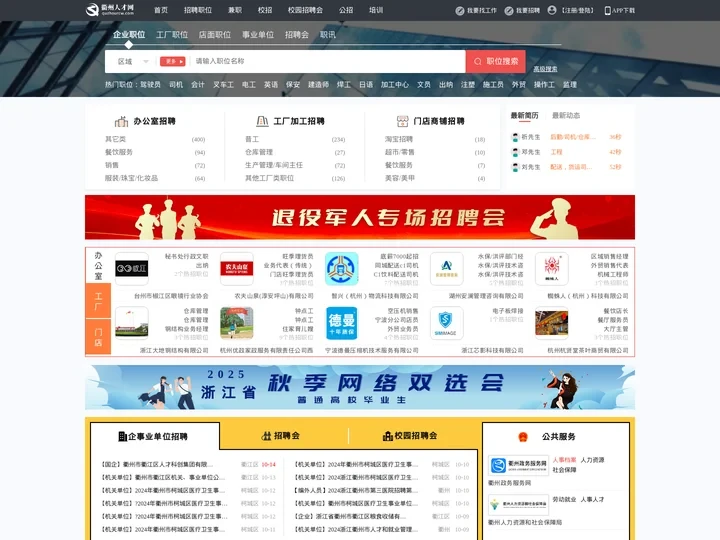Click the 工厂加工招聘 factory icon

(x=262, y=121)
